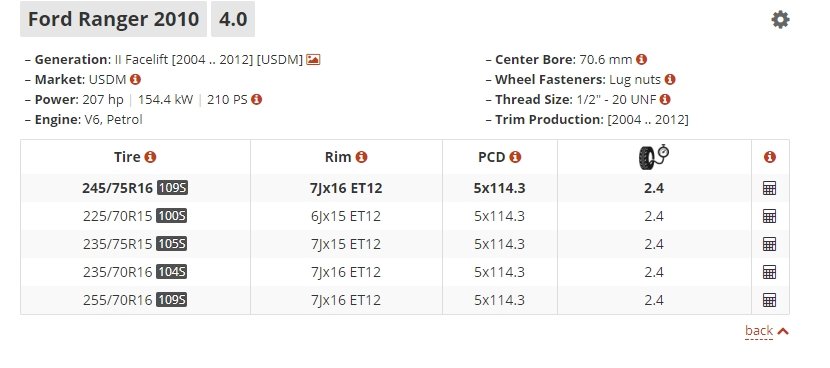This screenshot has height=368, width=830.
Task: Click tire pressure gauge column icon
Action: 654,157
